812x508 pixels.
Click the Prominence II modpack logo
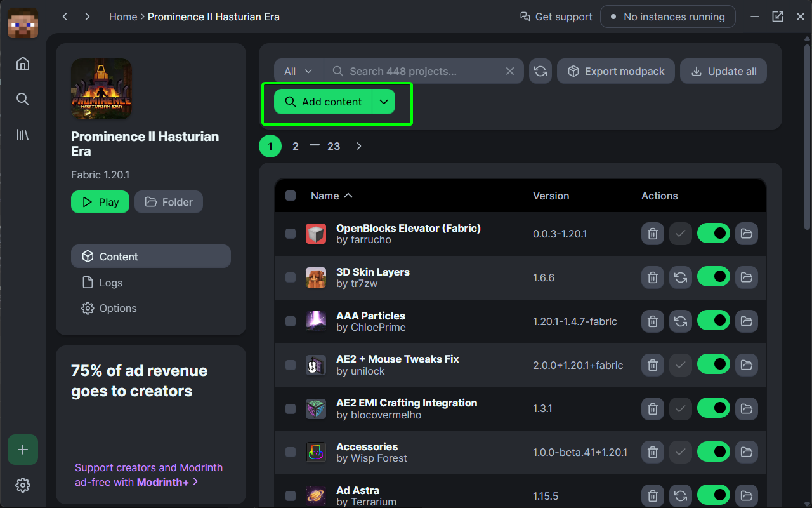coord(101,89)
